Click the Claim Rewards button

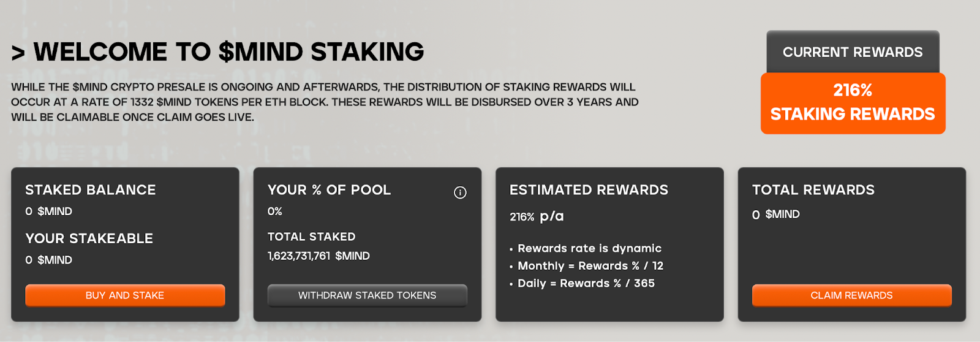[852, 295]
